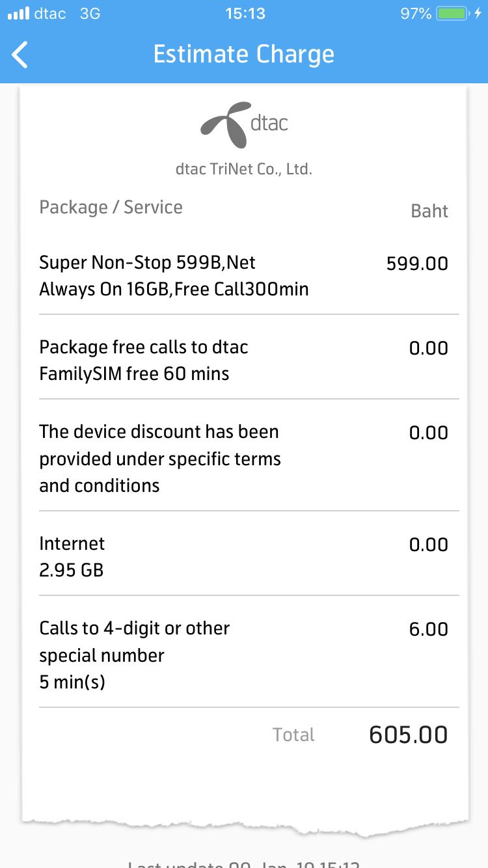Tap the 605.00 total amount
This screenshot has height=868, width=488.
pyautogui.click(x=408, y=735)
